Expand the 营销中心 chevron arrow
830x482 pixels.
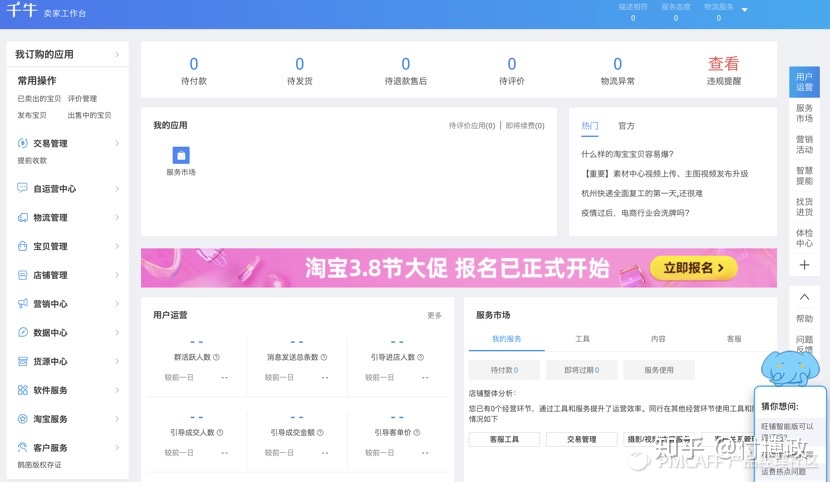(117, 304)
